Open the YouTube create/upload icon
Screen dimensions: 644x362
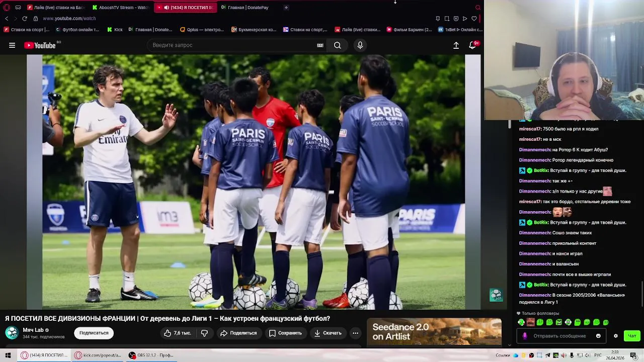pos(456,45)
